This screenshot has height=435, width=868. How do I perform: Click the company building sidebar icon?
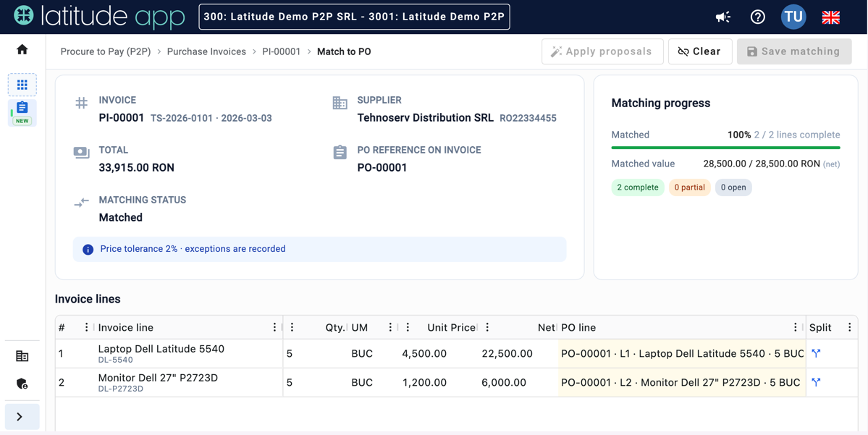(x=22, y=356)
